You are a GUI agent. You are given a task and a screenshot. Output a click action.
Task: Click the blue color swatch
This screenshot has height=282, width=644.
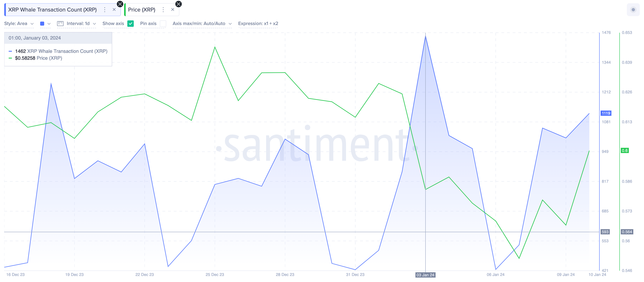click(x=42, y=23)
